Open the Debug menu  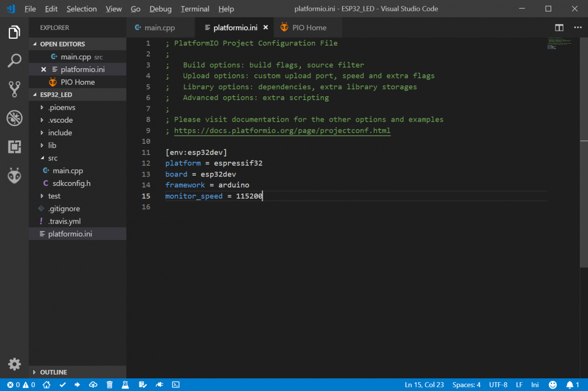[x=161, y=9]
